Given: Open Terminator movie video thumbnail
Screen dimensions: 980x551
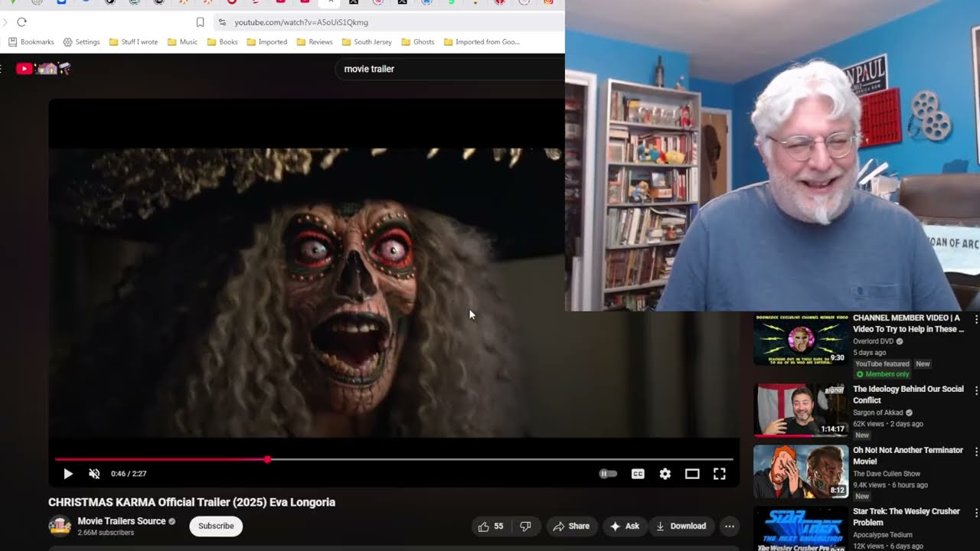Looking at the screenshot, I should (x=801, y=471).
